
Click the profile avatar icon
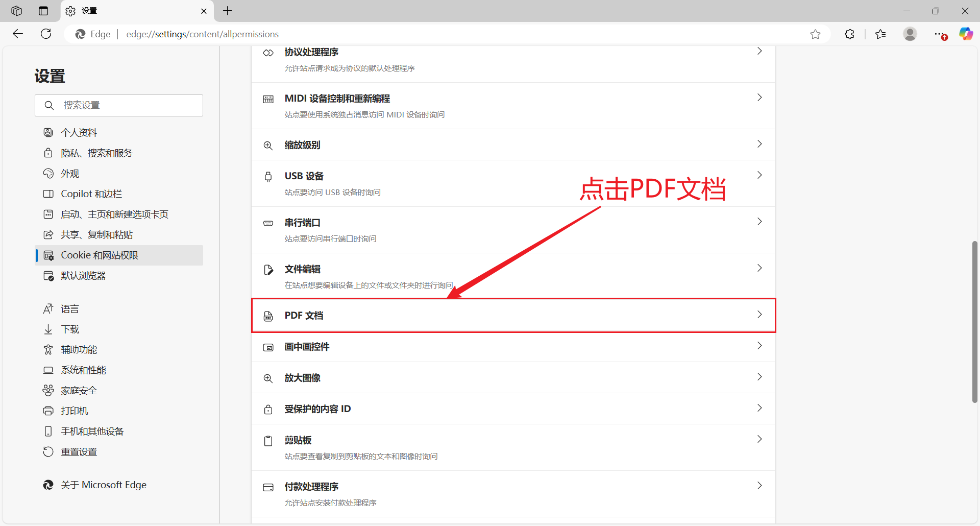[x=911, y=34]
